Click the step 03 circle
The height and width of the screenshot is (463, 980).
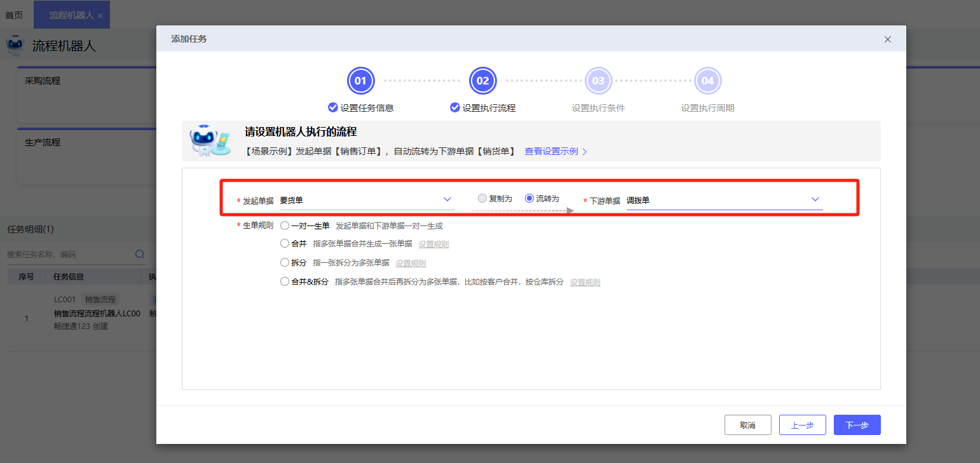[x=598, y=81]
